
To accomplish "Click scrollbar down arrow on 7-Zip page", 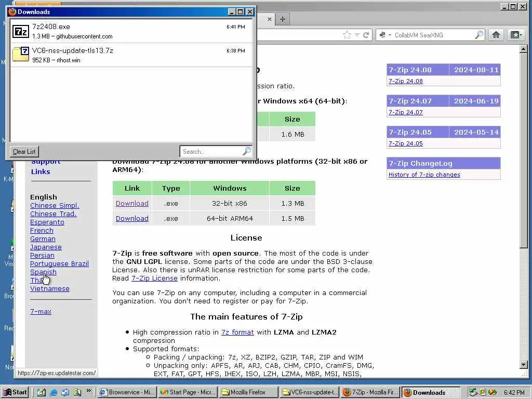I will tap(523, 365).
